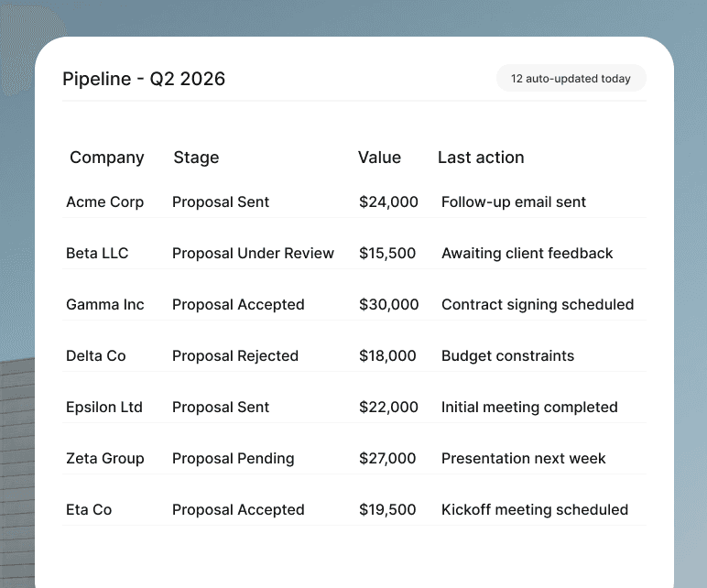707x588 pixels.
Task: Click the Proposal Under Review stage cell
Action: [x=253, y=254]
